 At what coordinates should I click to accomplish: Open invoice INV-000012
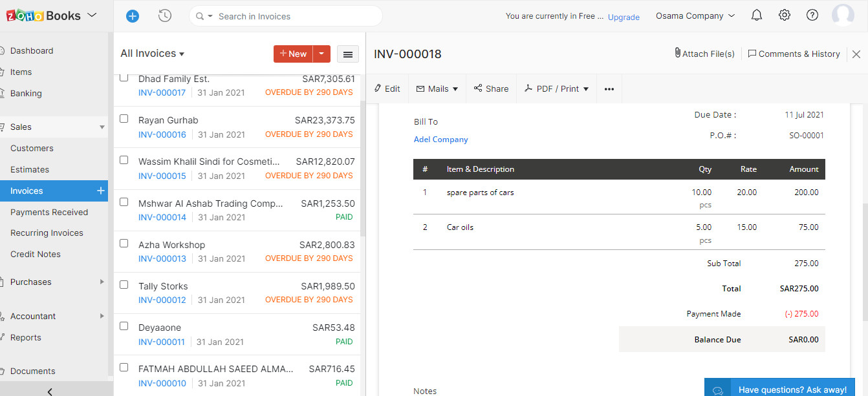(162, 300)
